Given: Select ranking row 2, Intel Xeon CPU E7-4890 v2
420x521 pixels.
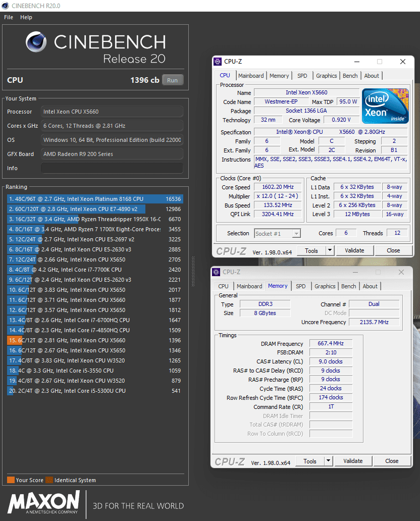Looking at the screenshot, I should coord(95,209).
